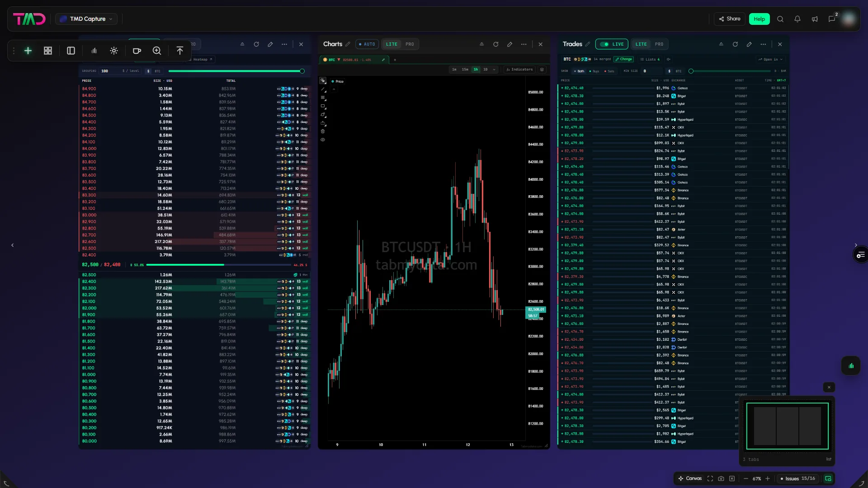Toggle AUTO mode in Charts panel
The height and width of the screenshot is (488, 868).
tap(367, 44)
